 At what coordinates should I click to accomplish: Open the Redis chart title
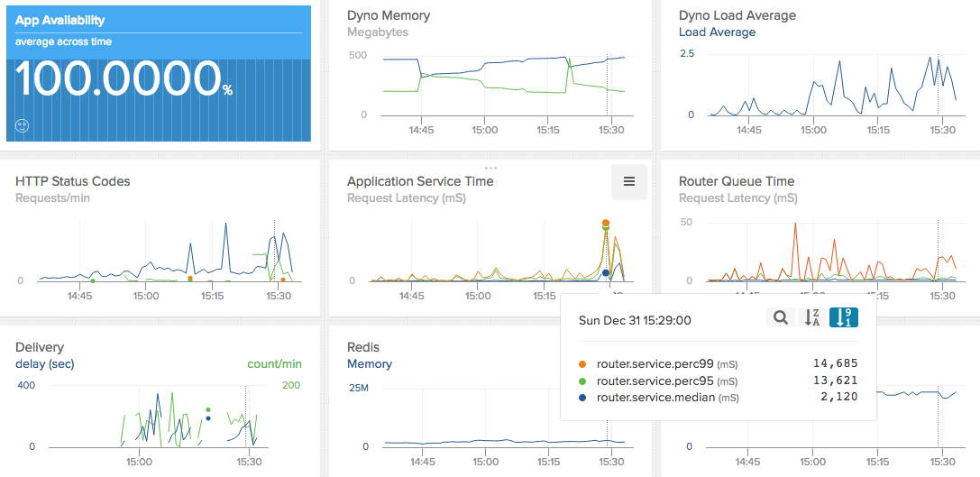(x=363, y=347)
